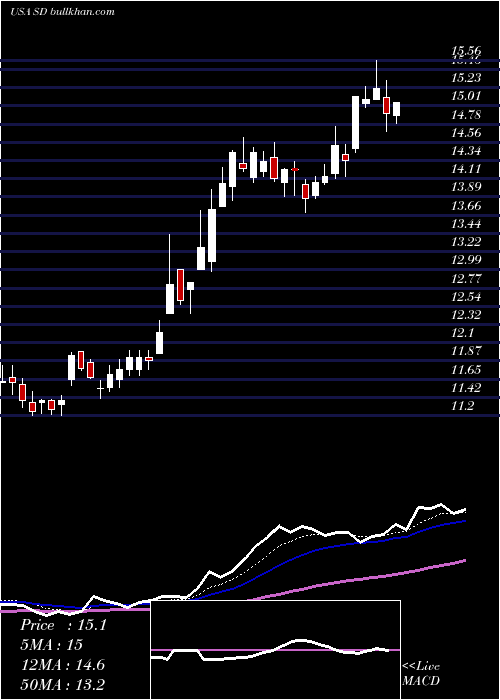Select the 11.2 price axis label

tap(462, 406)
